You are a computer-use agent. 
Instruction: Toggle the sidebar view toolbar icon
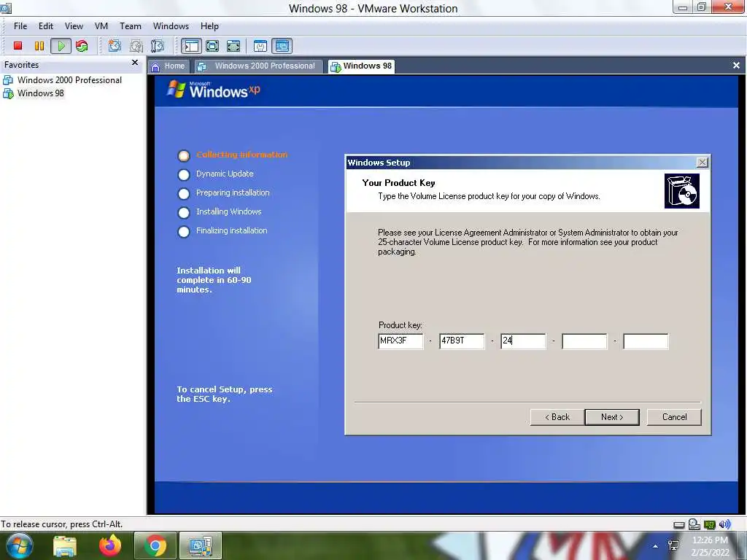point(192,46)
